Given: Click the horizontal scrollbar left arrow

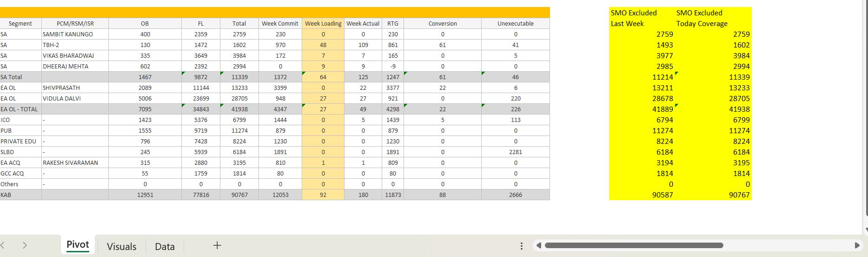Looking at the screenshot, I should click(x=538, y=245).
